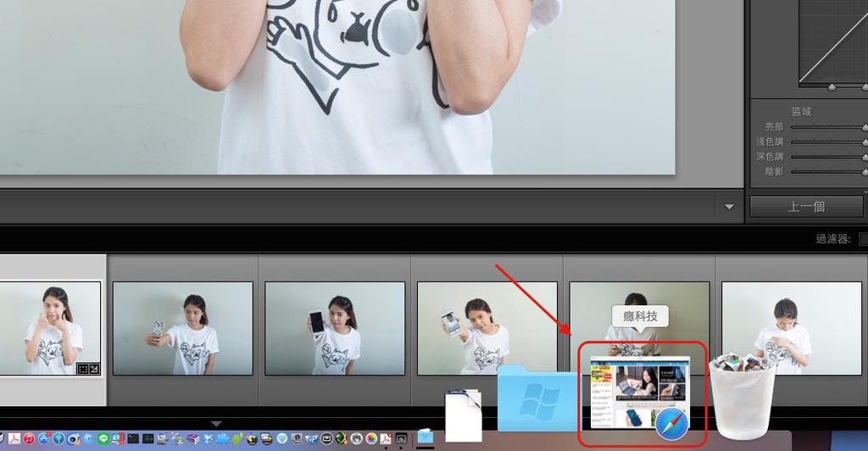Image resolution: width=868 pixels, height=451 pixels.
Task: Open the iTunes icon in the Dock
Action: pos(28,439)
